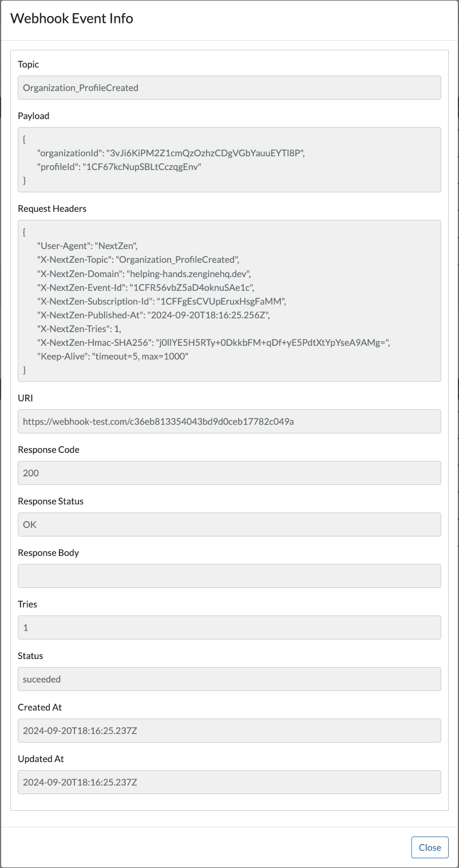Screen dimensions: 459x868
Task: Click the Topic field showing Organization_ProfileCreated
Action: point(229,88)
